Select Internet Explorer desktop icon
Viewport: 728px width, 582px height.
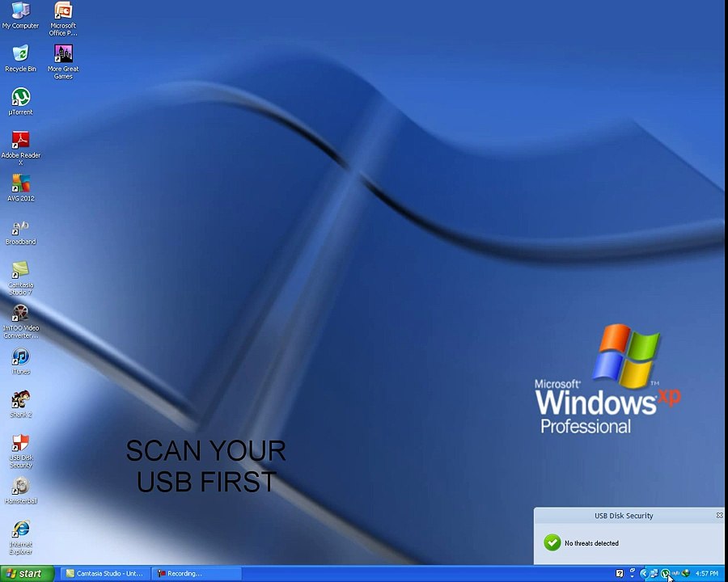tap(20, 537)
